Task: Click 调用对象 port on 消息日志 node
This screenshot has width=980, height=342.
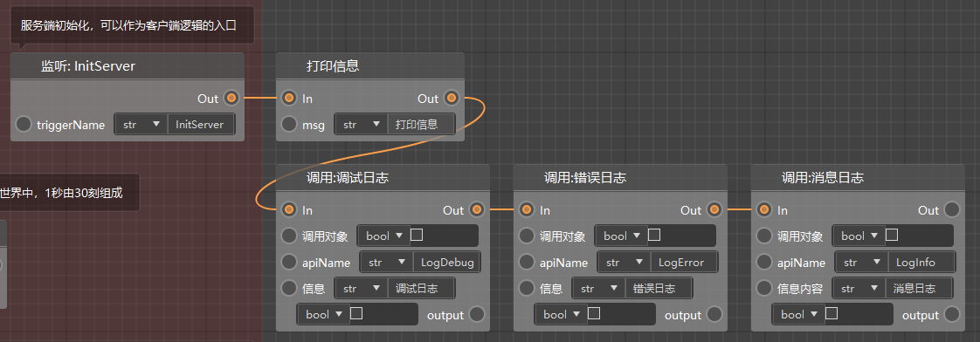Action: [x=763, y=236]
